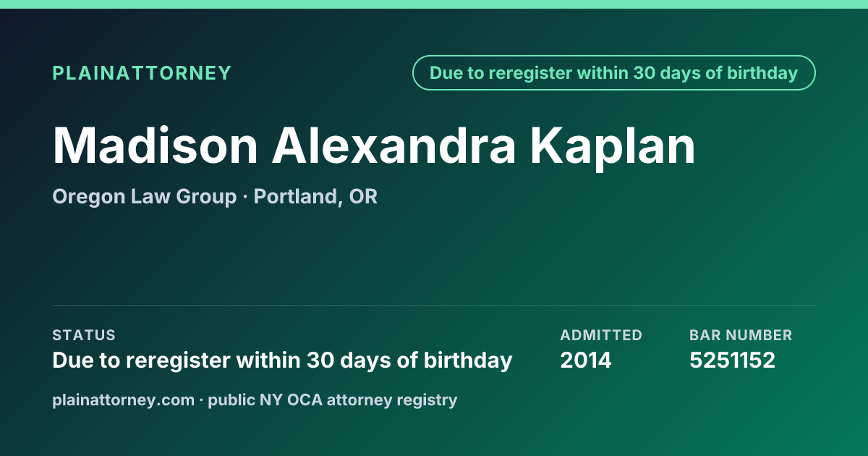The height and width of the screenshot is (456, 868).
Task: Select the bold reregister status value text
Action: (x=282, y=360)
